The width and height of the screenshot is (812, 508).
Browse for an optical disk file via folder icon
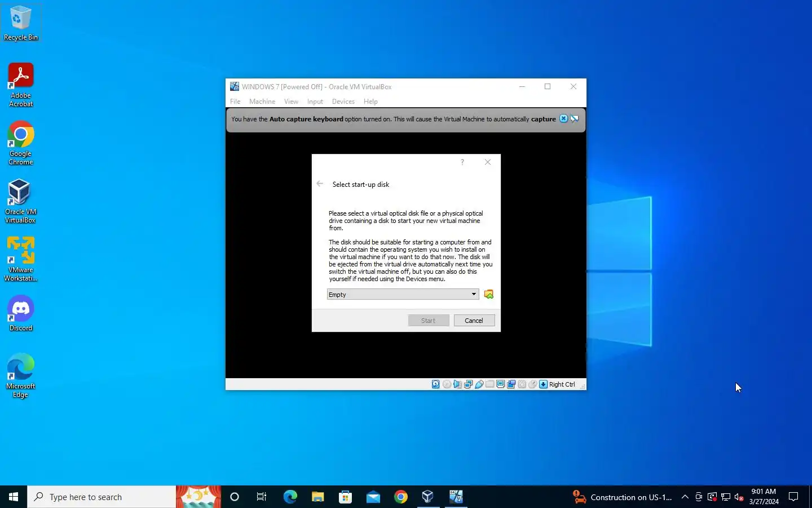click(x=489, y=294)
